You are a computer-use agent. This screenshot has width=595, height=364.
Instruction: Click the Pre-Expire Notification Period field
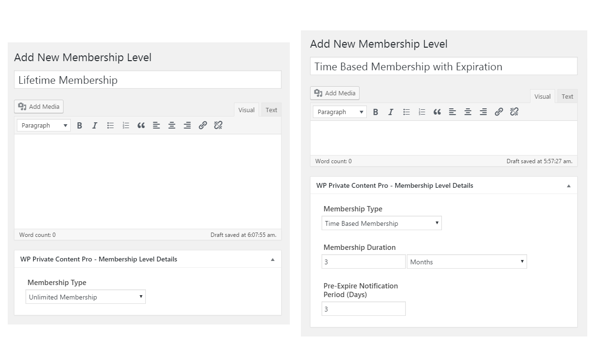pos(364,309)
